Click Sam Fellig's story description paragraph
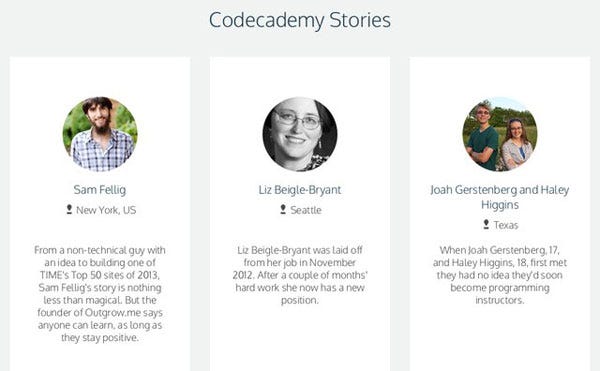This screenshot has height=371, width=600. coord(100,294)
